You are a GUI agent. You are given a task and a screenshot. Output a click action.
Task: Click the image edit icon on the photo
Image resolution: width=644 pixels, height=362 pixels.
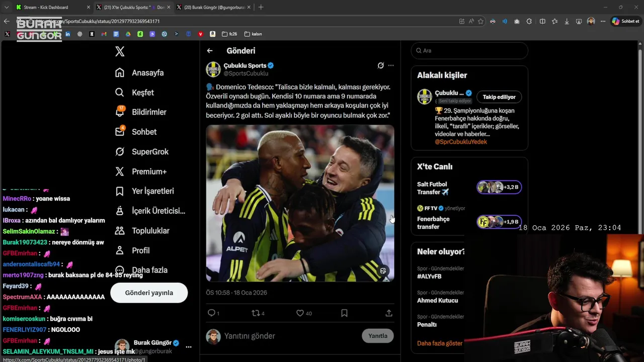pyautogui.click(x=383, y=271)
